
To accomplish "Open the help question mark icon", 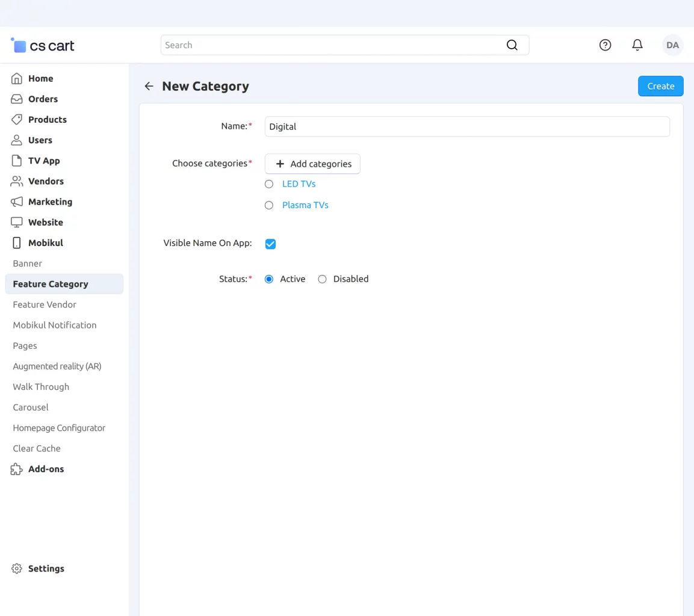I will tap(605, 45).
